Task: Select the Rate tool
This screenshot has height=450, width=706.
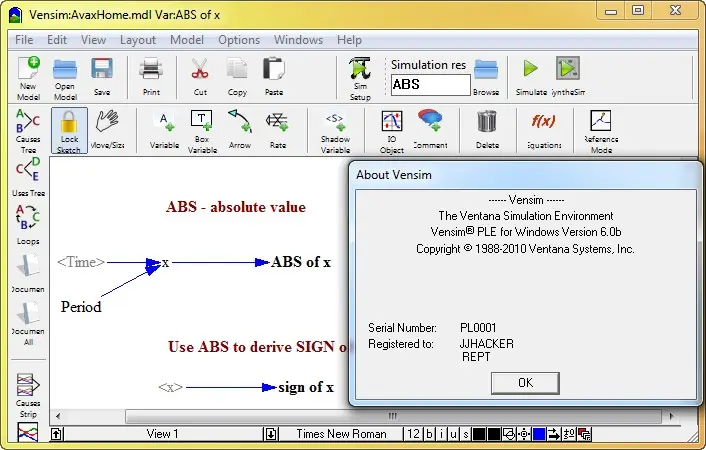Action: 278,129
